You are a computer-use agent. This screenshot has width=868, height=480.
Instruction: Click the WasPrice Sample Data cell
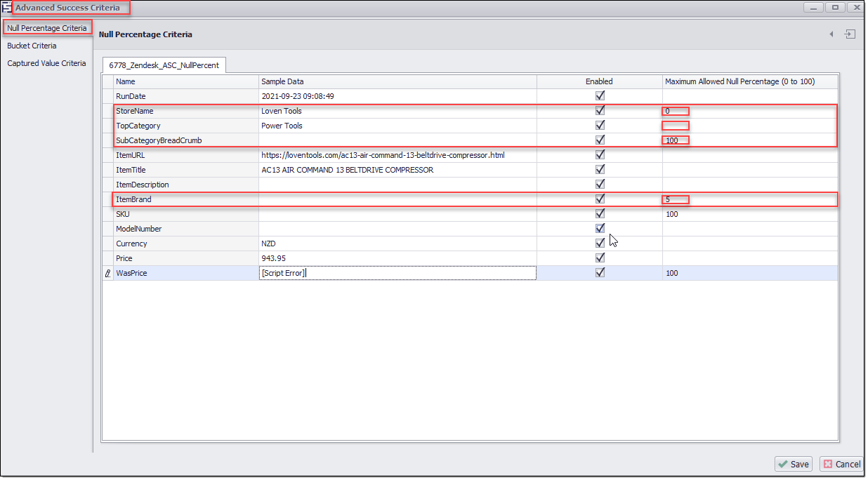click(397, 273)
